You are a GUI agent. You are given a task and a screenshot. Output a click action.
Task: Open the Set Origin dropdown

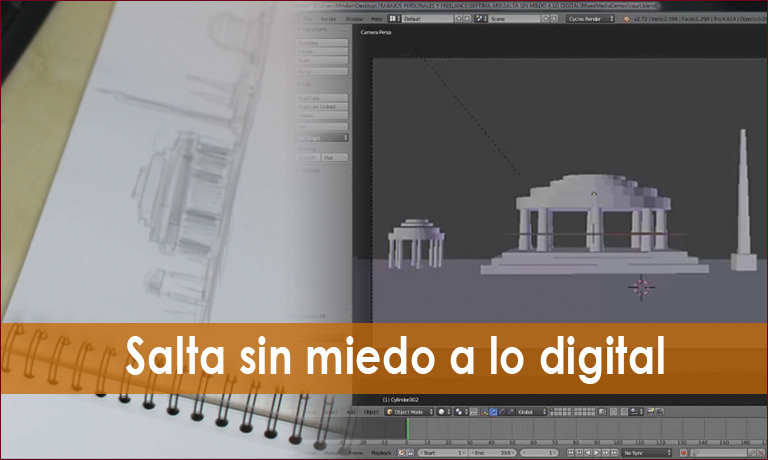[322, 138]
